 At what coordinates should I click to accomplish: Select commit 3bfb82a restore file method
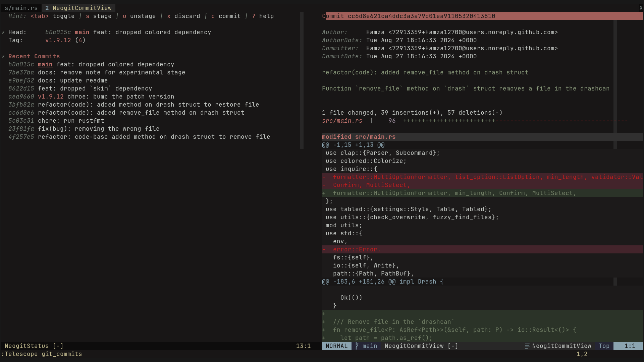click(134, 105)
